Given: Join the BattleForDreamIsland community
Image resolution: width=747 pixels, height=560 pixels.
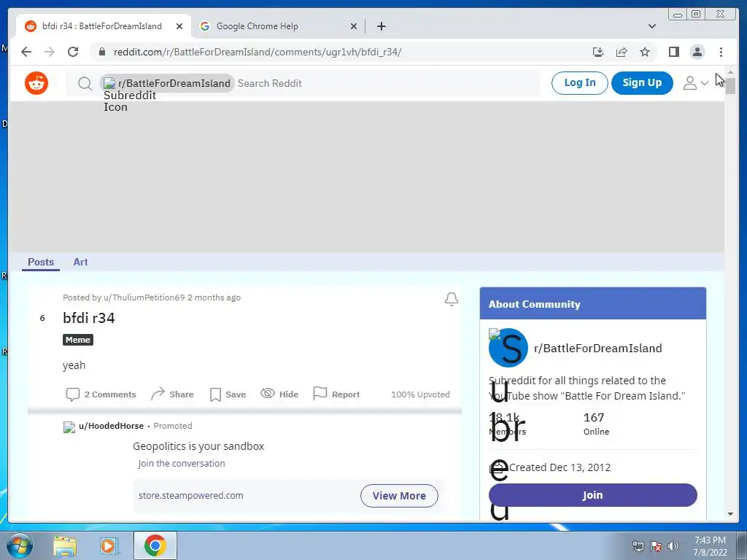Looking at the screenshot, I should point(592,495).
